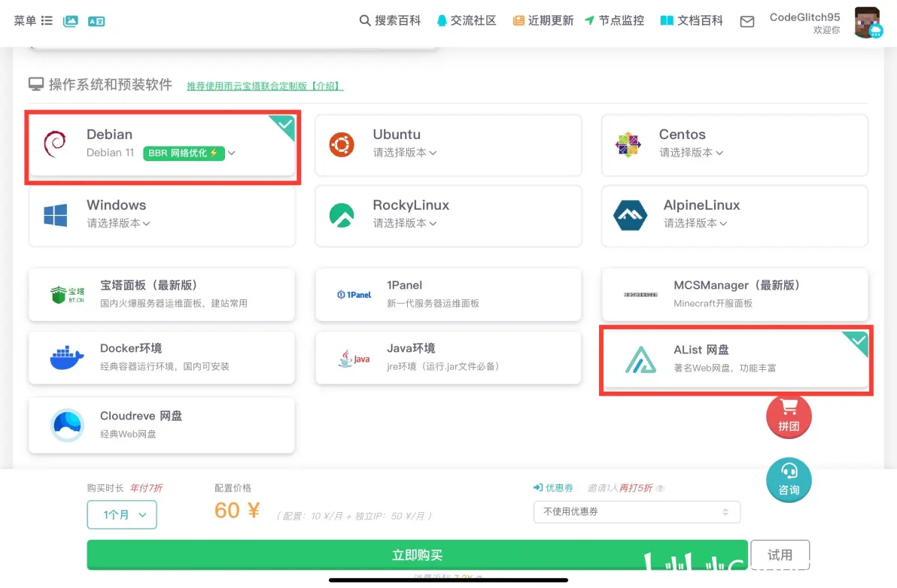Select the Windows operating system card
The image size is (897, 588).
(x=163, y=216)
